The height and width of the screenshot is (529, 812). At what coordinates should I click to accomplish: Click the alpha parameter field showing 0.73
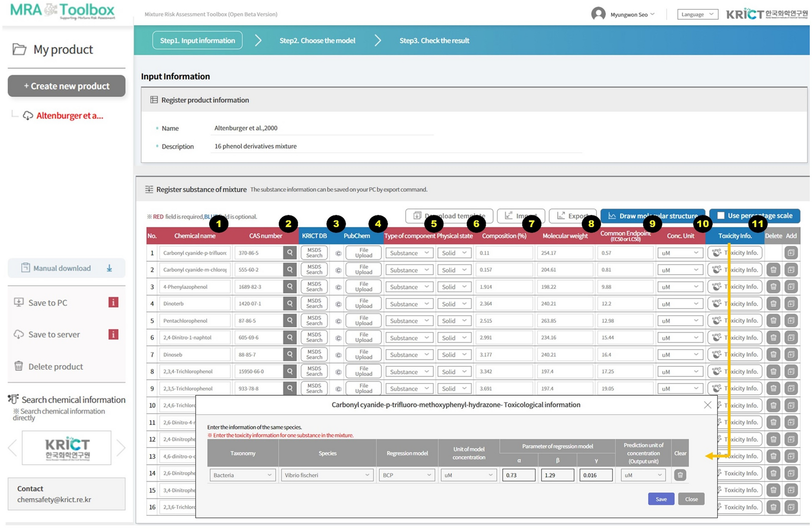pos(518,475)
